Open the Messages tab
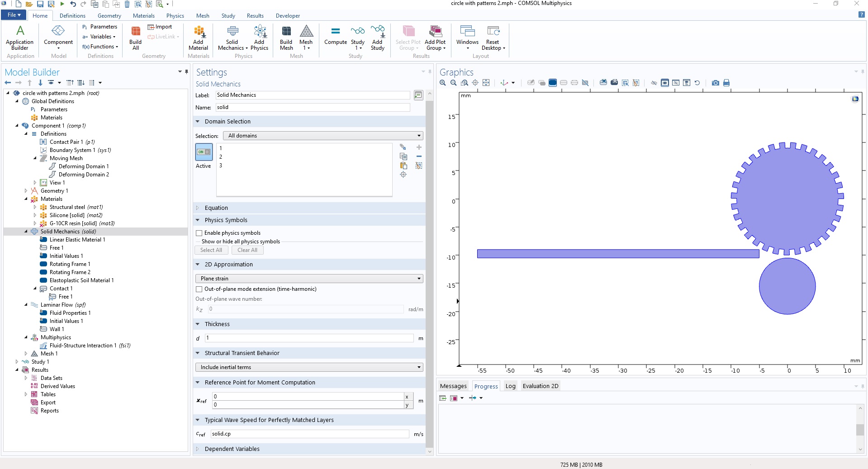This screenshot has height=469, width=868. coord(453,386)
